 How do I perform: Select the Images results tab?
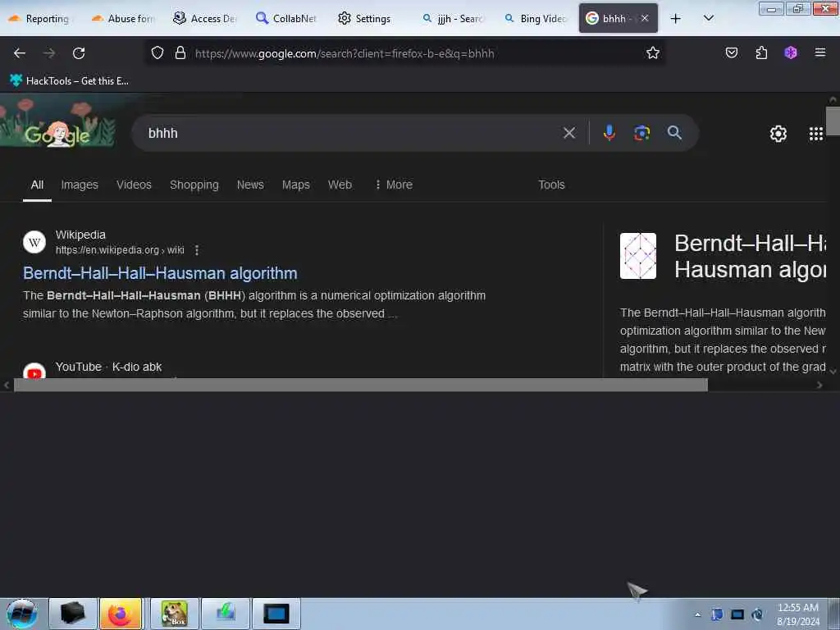pos(80,185)
